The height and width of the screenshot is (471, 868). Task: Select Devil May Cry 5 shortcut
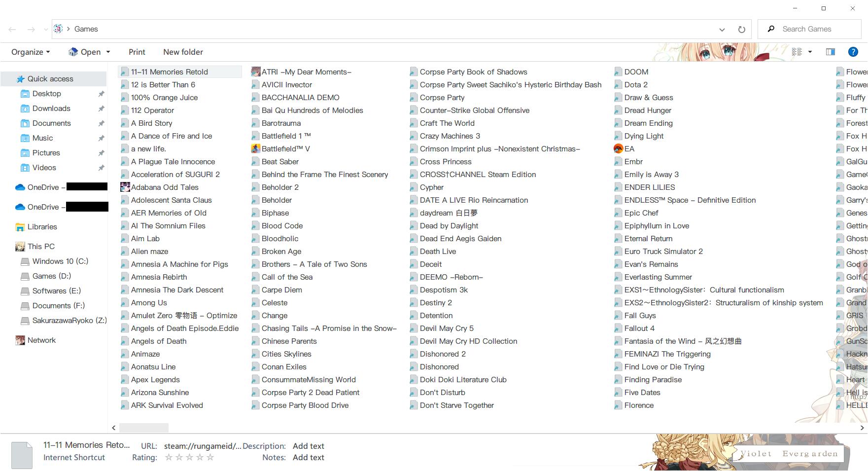(x=447, y=328)
